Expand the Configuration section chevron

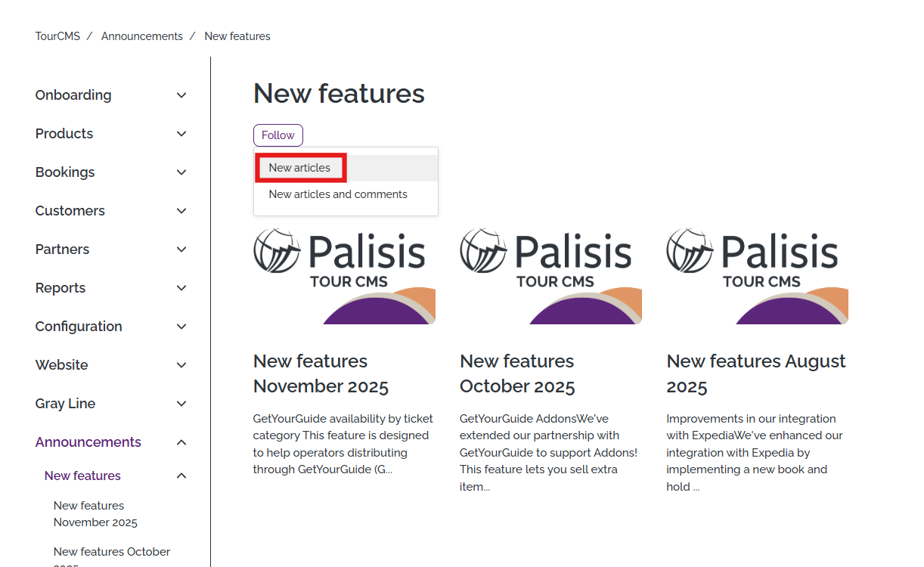tap(181, 327)
